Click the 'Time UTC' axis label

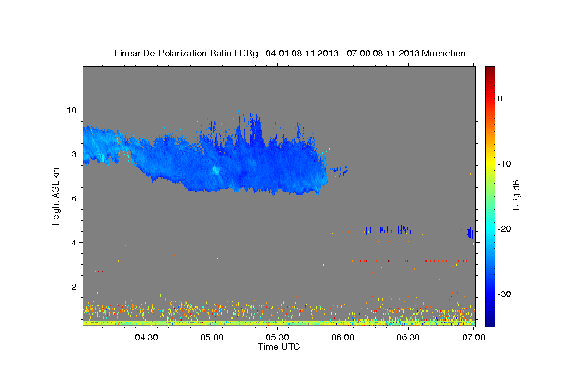pyautogui.click(x=279, y=347)
